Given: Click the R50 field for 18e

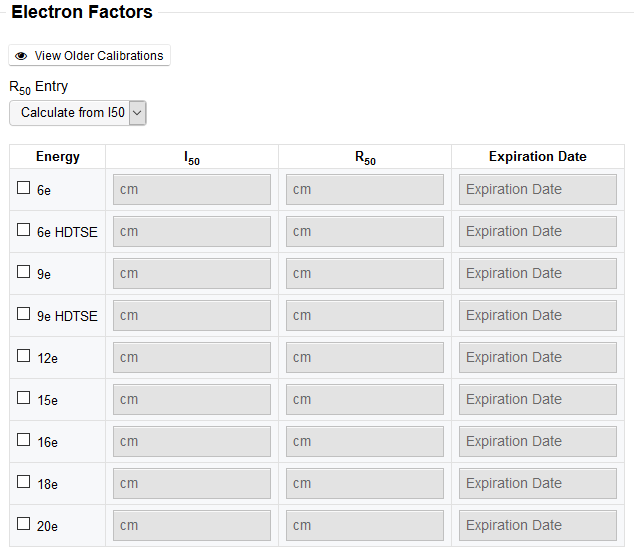Looking at the screenshot, I should pyautogui.click(x=365, y=483).
